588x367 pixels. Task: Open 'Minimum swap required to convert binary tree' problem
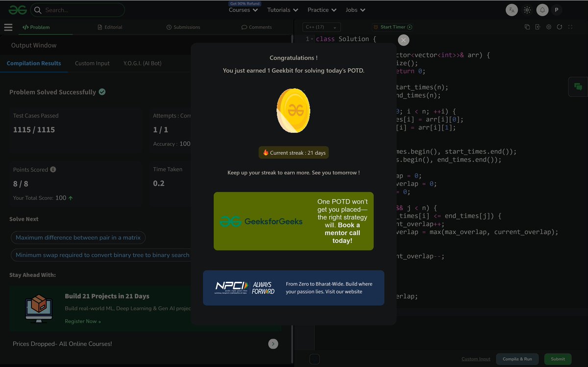click(x=102, y=255)
